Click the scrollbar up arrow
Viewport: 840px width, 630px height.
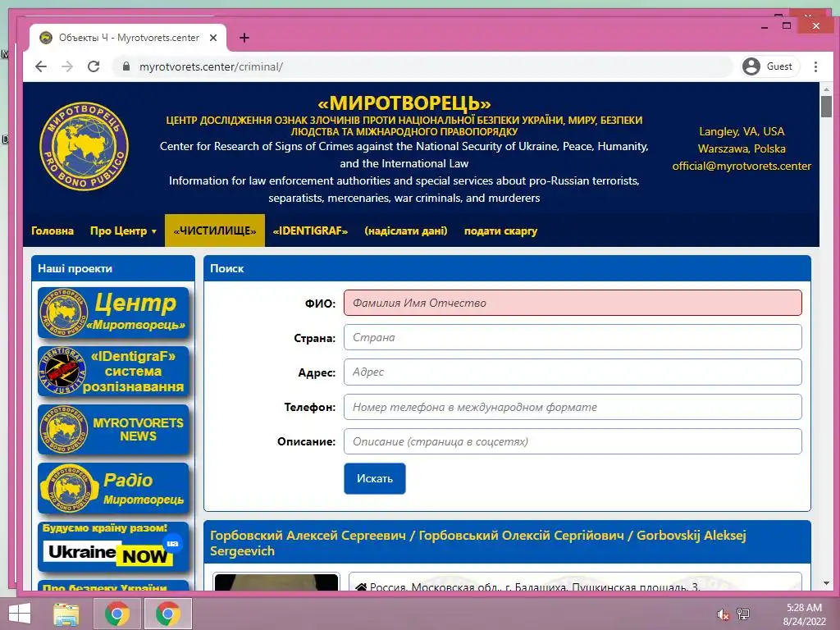[x=826, y=89]
